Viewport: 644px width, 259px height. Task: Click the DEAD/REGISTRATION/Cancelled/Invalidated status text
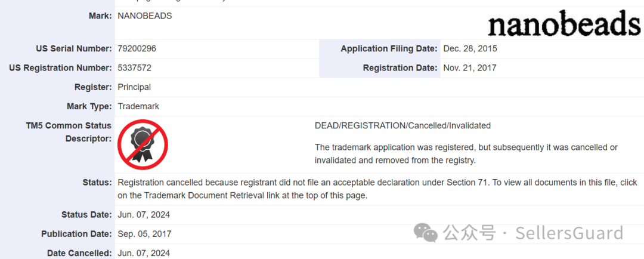click(x=402, y=126)
